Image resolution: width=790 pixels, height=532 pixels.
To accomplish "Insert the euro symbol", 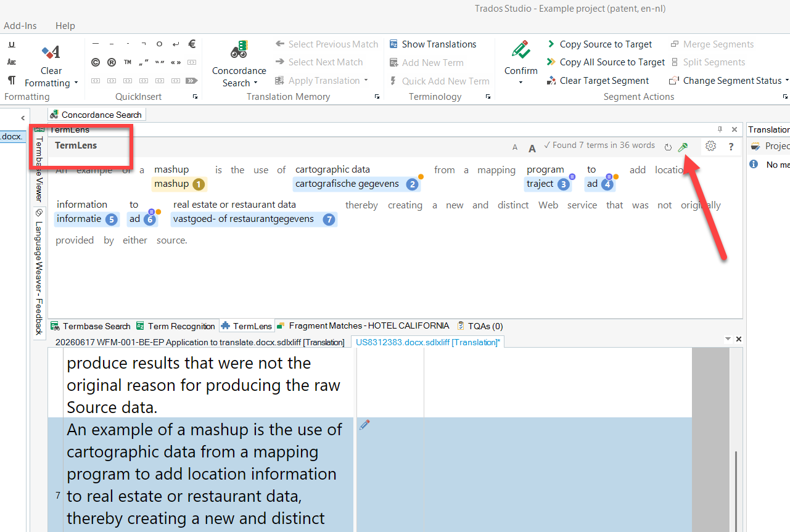I will (192, 44).
